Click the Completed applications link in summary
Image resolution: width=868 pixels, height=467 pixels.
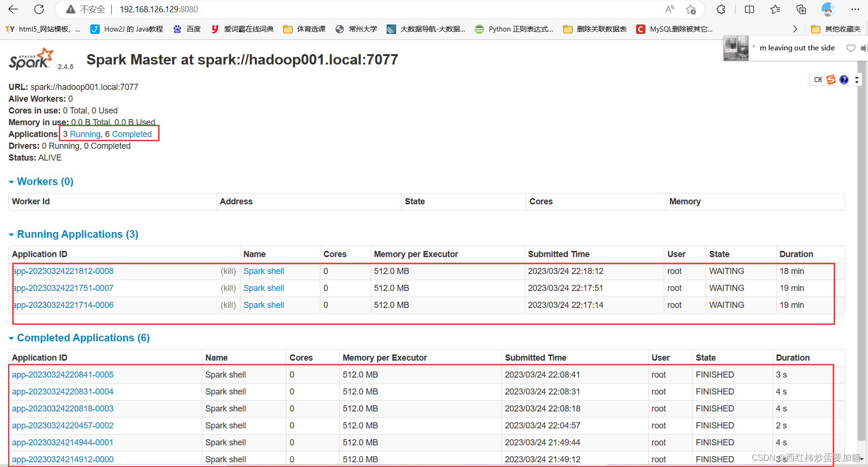point(132,134)
